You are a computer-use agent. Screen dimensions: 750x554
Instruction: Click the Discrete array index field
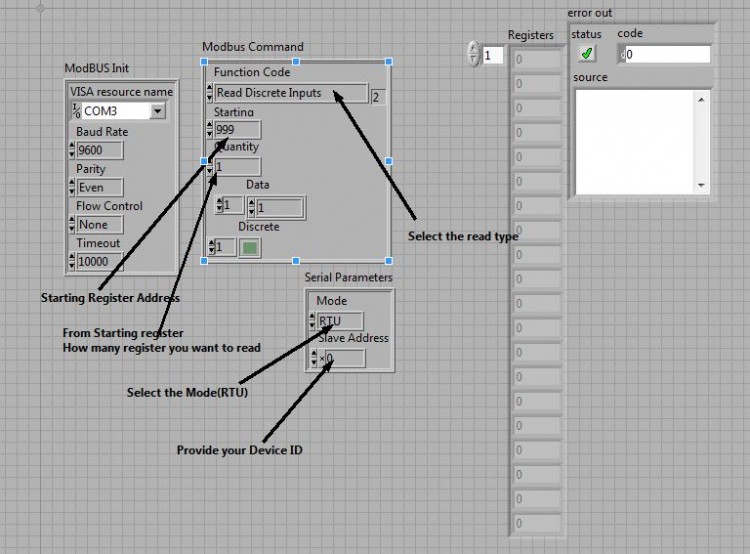225,247
